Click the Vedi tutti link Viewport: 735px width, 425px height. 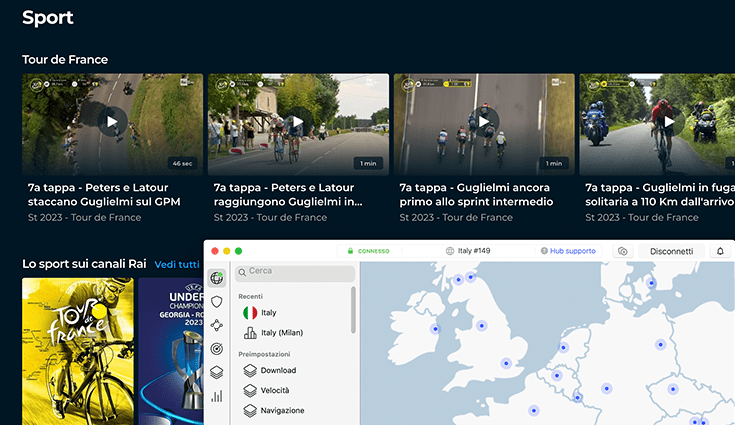(177, 264)
